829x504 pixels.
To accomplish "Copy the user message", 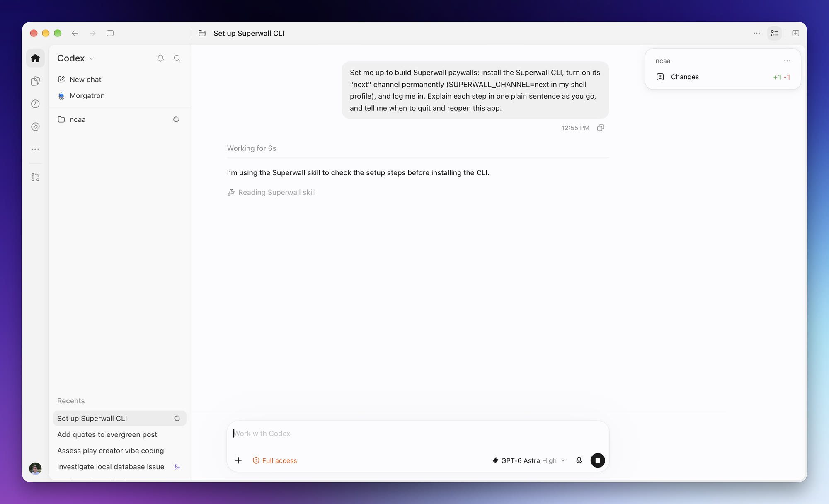I will (600, 128).
